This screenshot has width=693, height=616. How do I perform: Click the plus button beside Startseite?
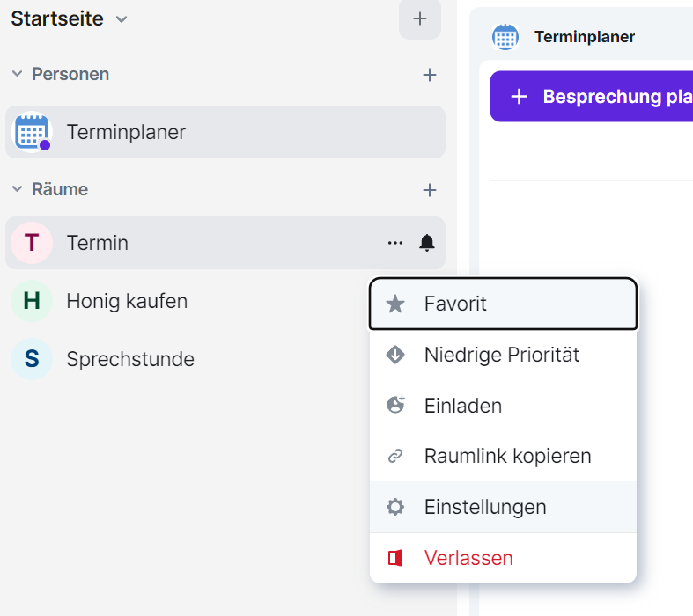[419, 19]
